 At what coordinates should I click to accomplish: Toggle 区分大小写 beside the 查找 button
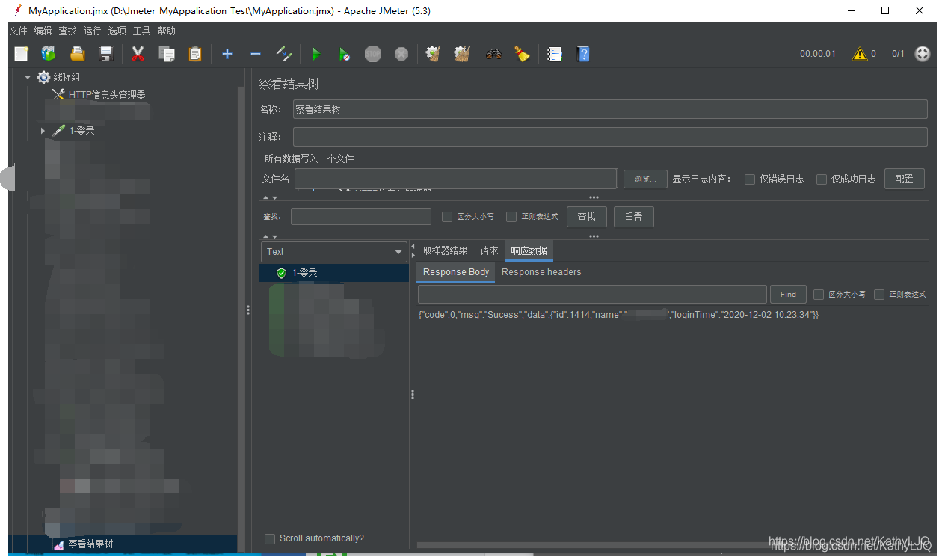447,217
